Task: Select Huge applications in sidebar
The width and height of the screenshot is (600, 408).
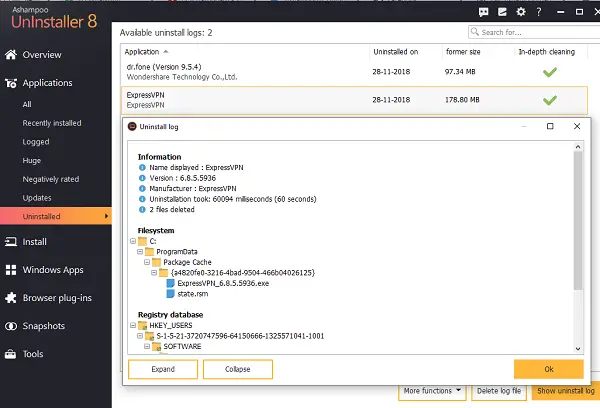Action: (x=32, y=160)
